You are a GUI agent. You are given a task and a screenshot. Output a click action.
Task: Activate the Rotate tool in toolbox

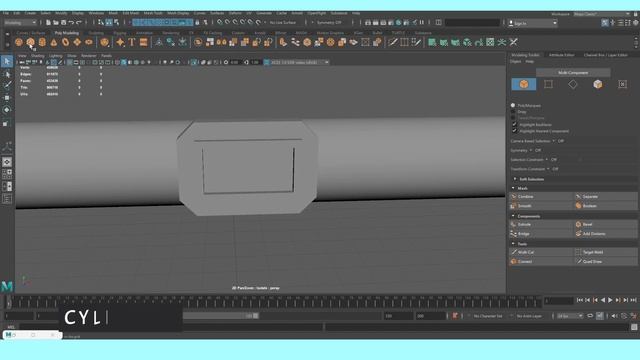coord(7,110)
